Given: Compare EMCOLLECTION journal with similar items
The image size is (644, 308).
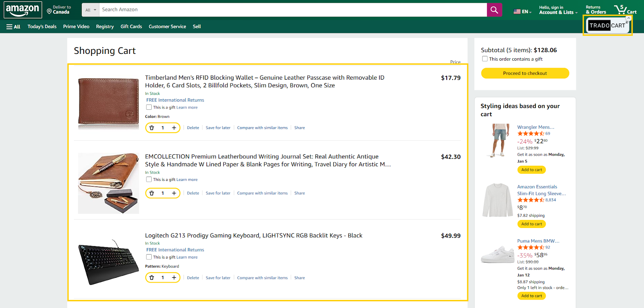Looking at the screenshot, I should pos(262,193).
